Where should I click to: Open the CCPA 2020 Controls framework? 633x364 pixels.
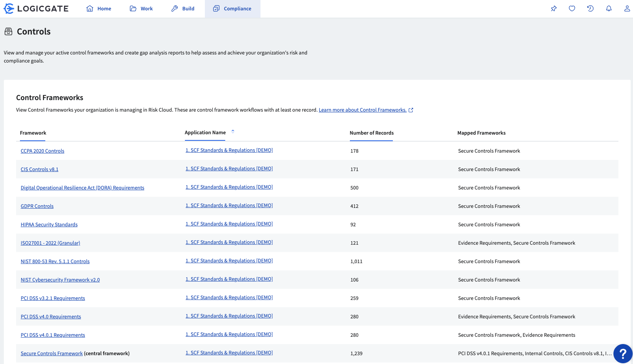click(42, 151)
